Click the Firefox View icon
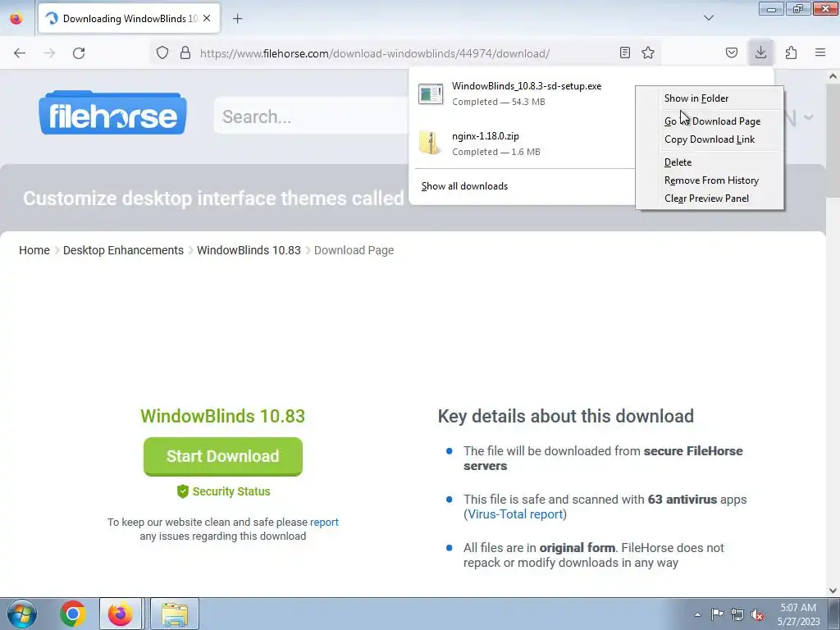 [x=16, y=18]
